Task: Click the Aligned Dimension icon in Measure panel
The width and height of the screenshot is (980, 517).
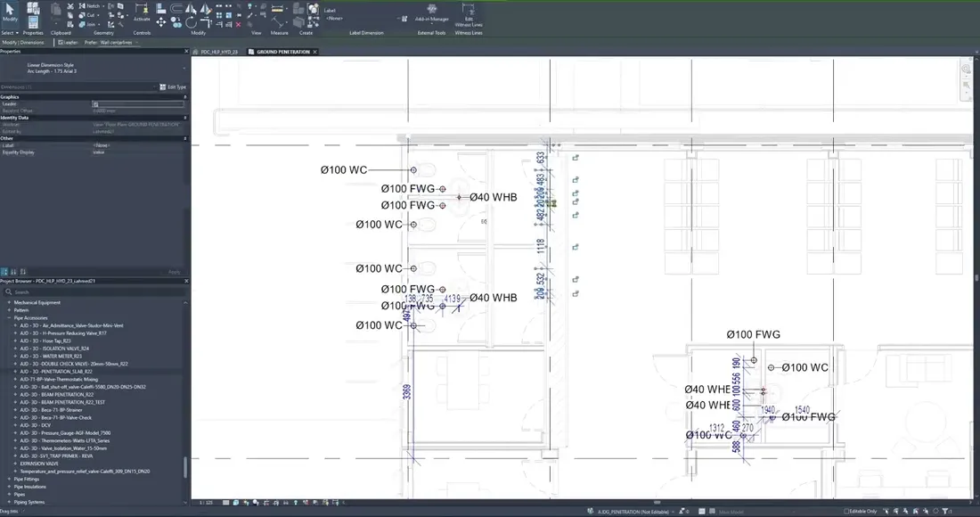Action: tap(277, 23)
